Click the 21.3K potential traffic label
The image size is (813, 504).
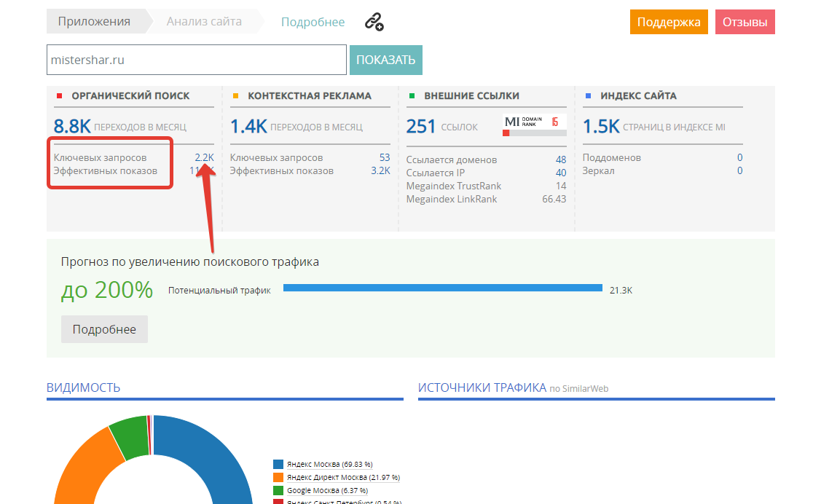click(621, 291)
